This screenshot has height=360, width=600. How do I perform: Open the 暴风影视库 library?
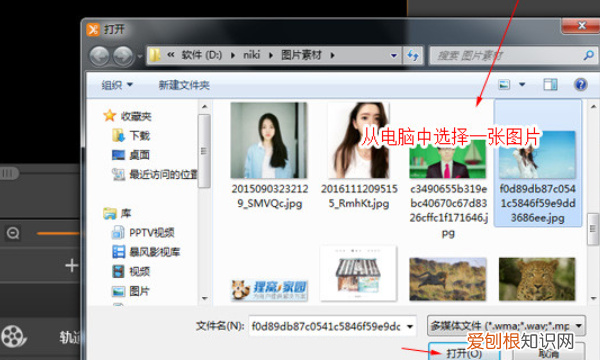(x=146, y=252)
